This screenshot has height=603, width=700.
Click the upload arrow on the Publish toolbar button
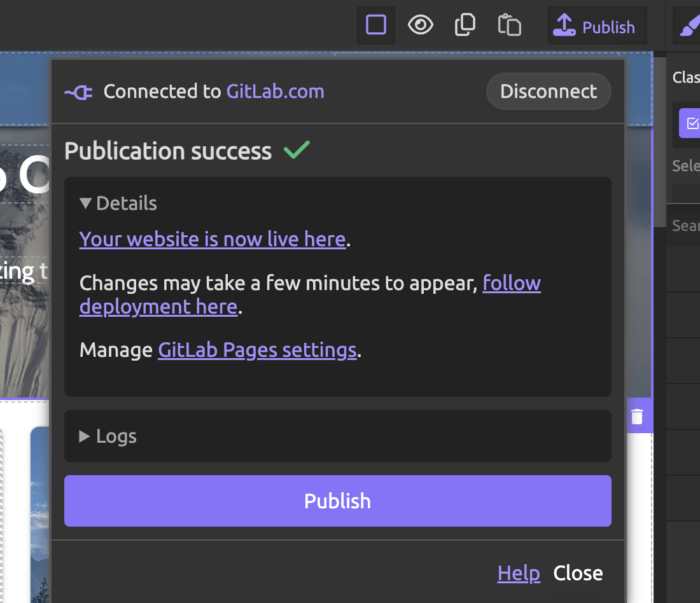point(564,25)
